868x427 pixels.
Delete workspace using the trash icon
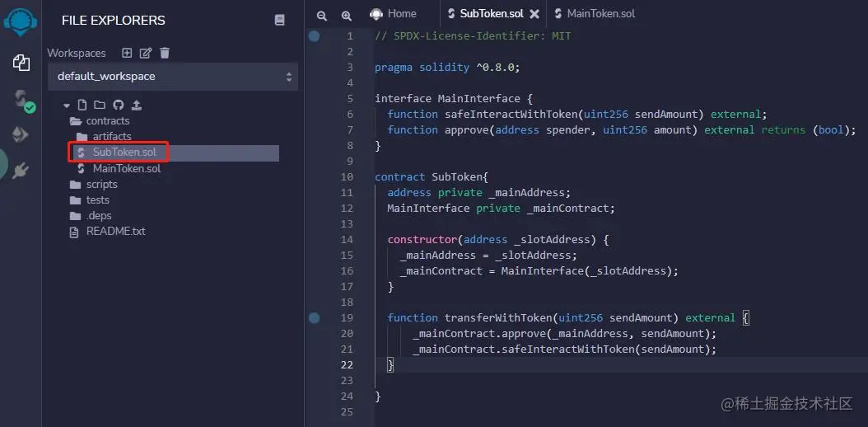pyautogui.click(x=165, y=53)
